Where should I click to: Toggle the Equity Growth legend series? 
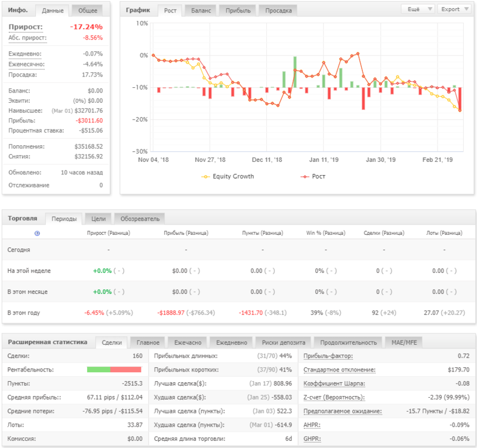tap(227, 177)
